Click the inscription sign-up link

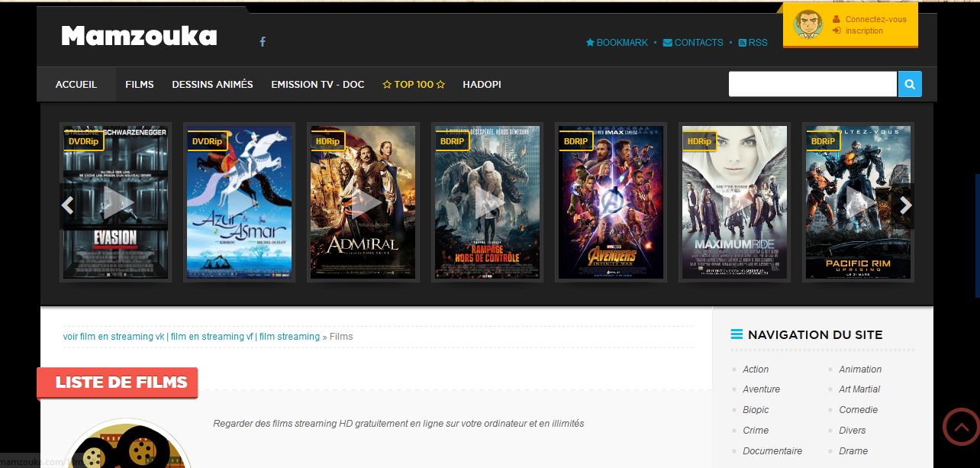pyautogui.click(x=864, y=31)
